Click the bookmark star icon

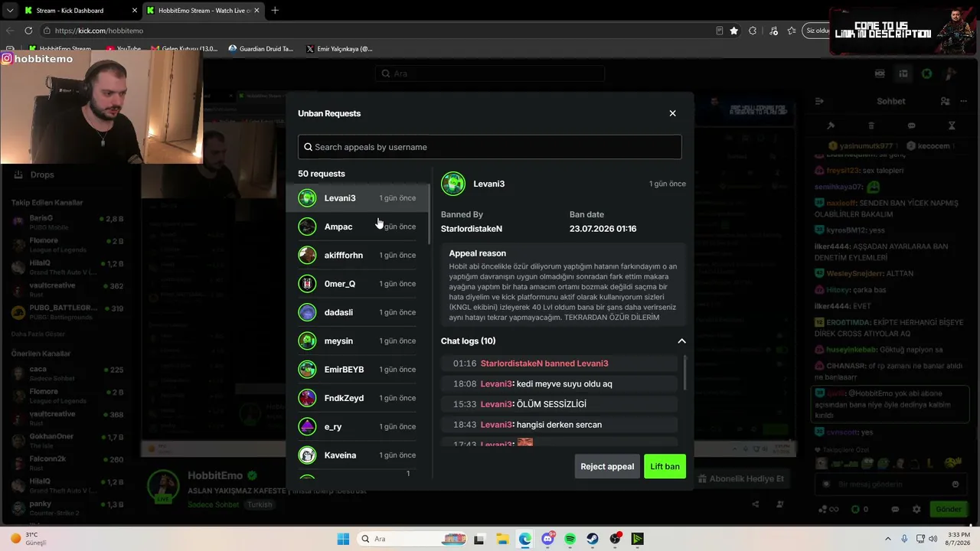coord(734,31)
